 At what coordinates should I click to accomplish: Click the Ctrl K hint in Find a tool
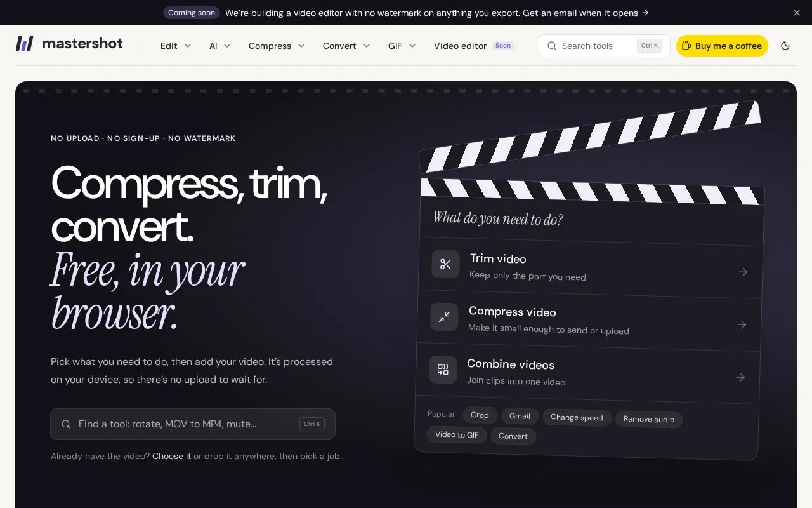click(x=312, y=424)
